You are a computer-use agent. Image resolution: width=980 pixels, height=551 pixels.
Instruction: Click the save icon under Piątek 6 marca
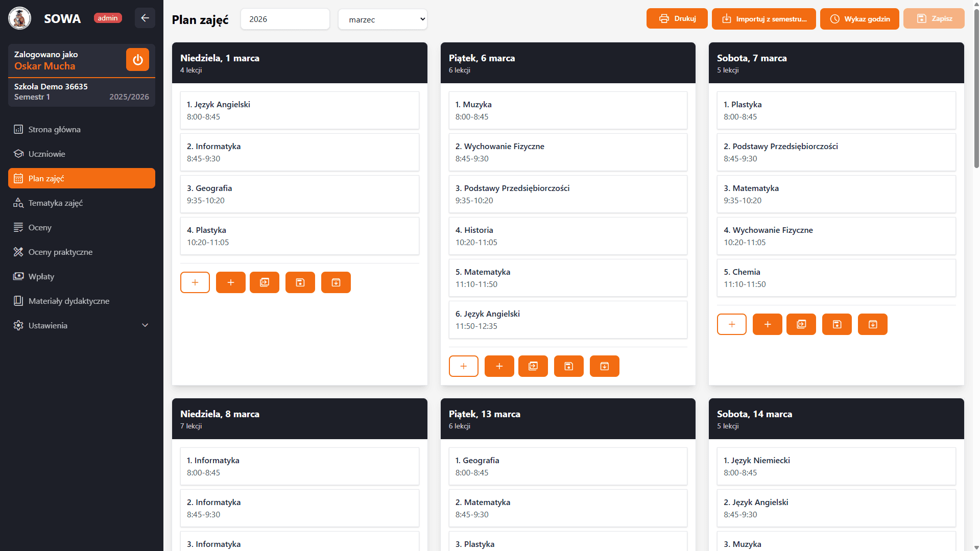point(568,366)
